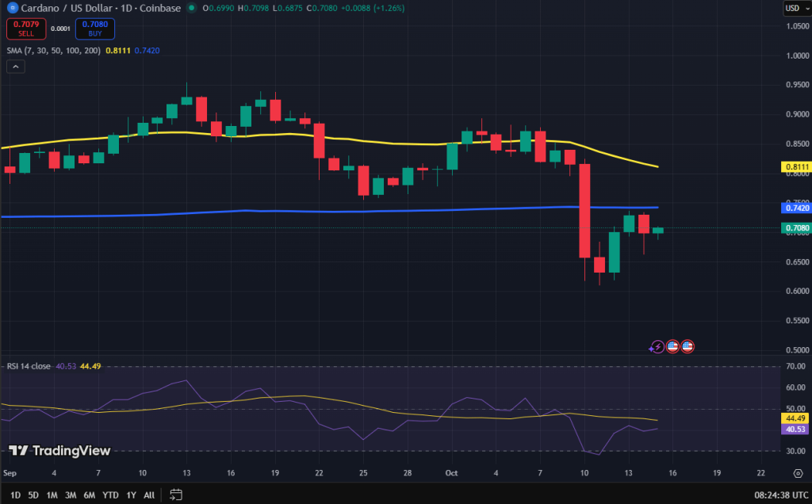The width and height of the screenshot is (812, 504).
Task: Select the YTD time range
Action: [110, 495]
